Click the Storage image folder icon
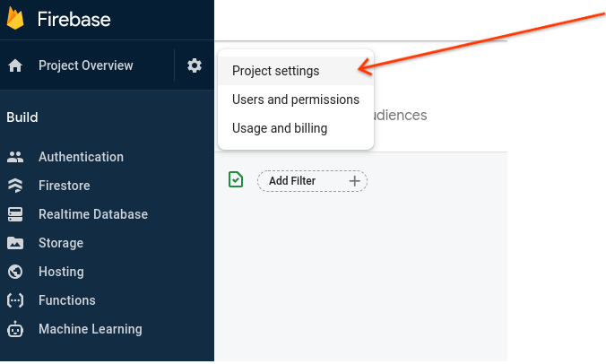 (15, 243)
